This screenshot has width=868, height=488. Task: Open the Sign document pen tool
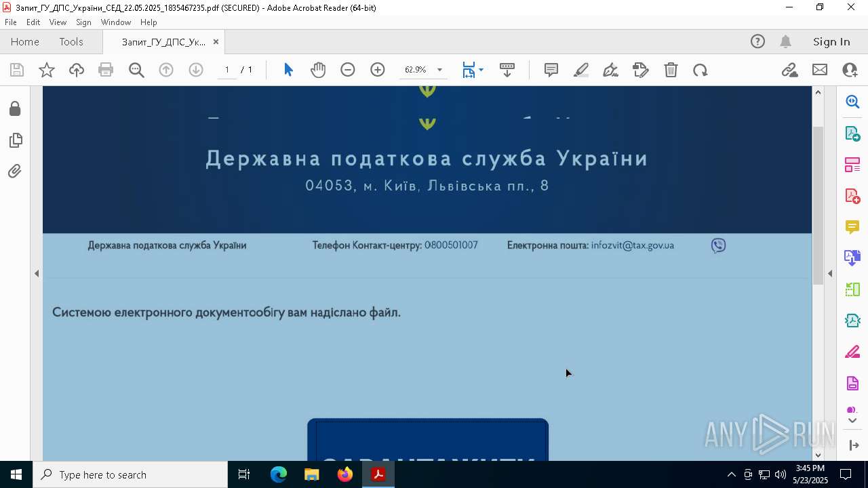coord(610,70)
